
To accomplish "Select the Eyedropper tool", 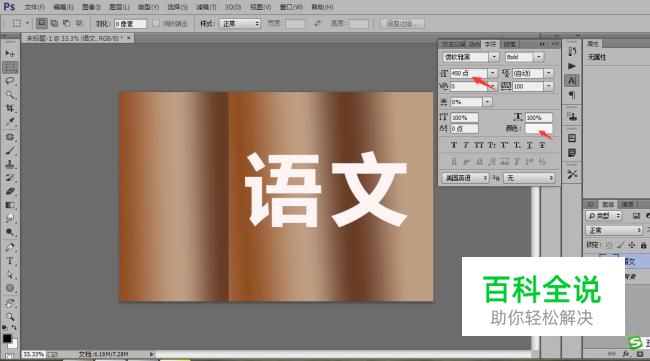I will coord(10,122).
